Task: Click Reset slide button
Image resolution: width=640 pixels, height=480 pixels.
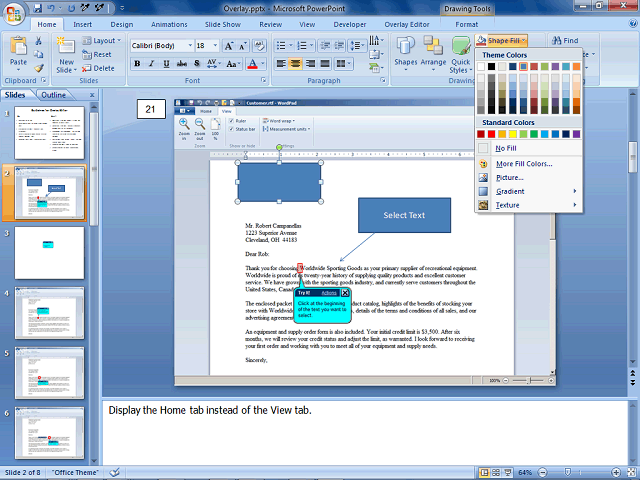Action: click(97, 54)
